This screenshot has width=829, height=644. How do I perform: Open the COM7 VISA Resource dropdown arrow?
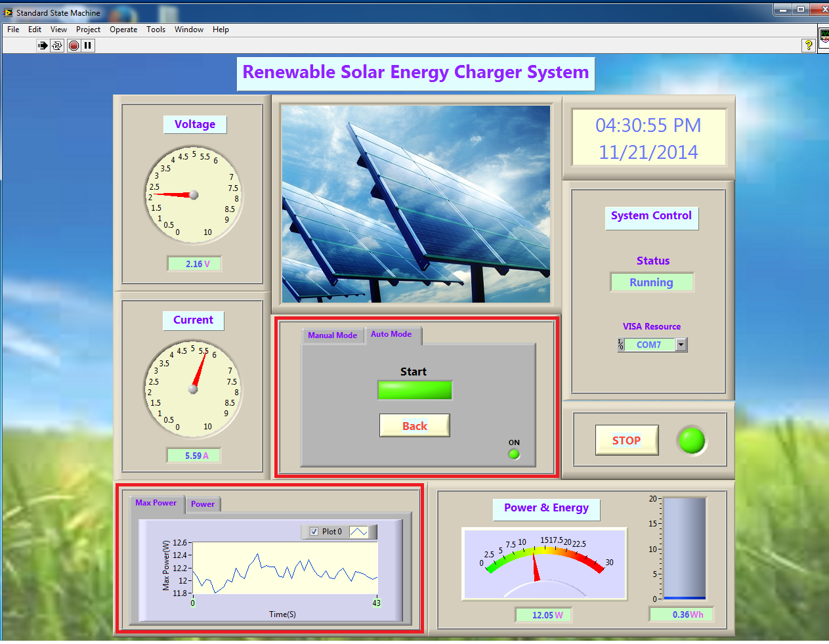point(681,345)
